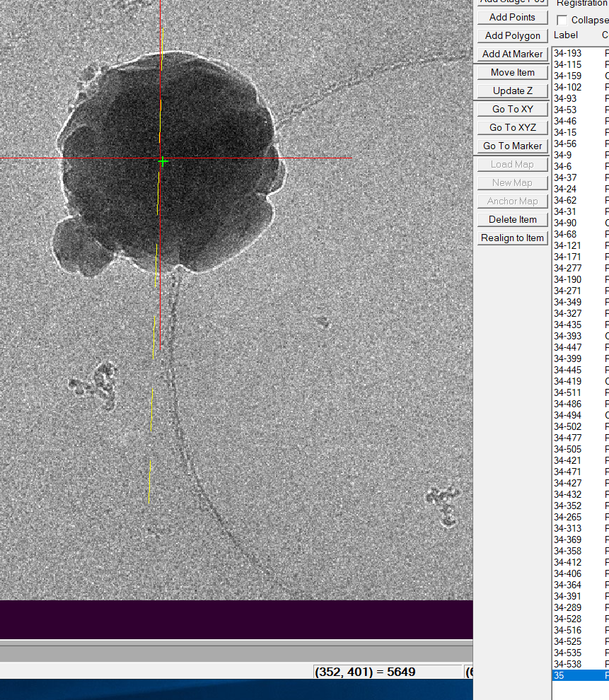Pick list entry 34-159
The width and height of the screenshot is (609, 700).
[581, 76]
